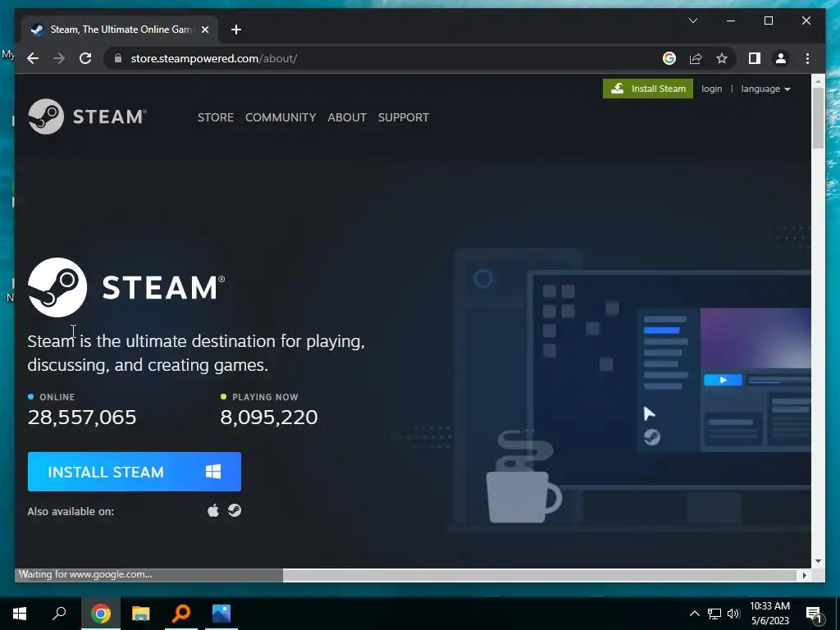Click the scroll down arrow of the page
The image size is (840, 630).
point(818,561)
